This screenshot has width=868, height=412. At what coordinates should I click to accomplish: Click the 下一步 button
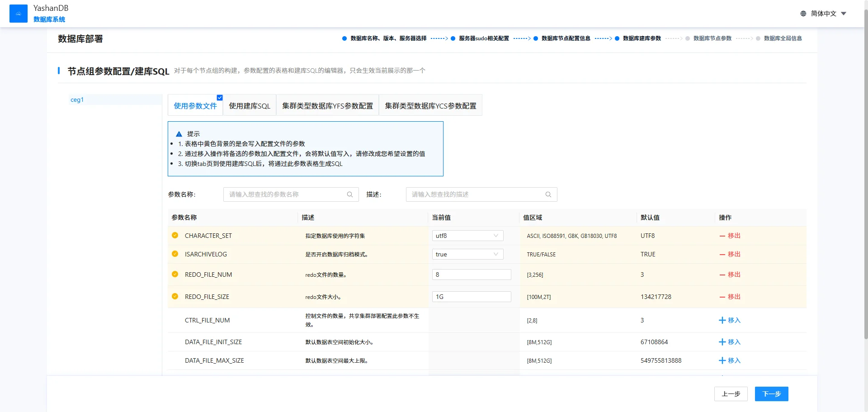click(x=771, y=394)
